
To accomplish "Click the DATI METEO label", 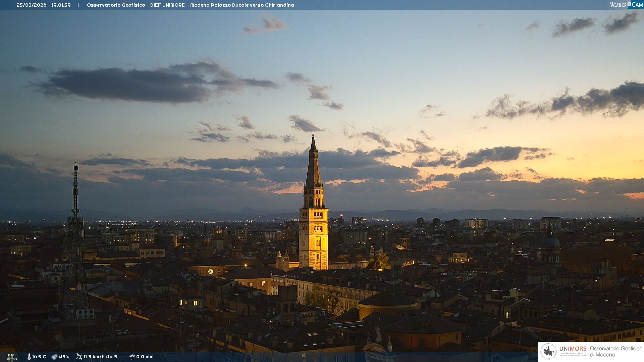I will (12, 357).
